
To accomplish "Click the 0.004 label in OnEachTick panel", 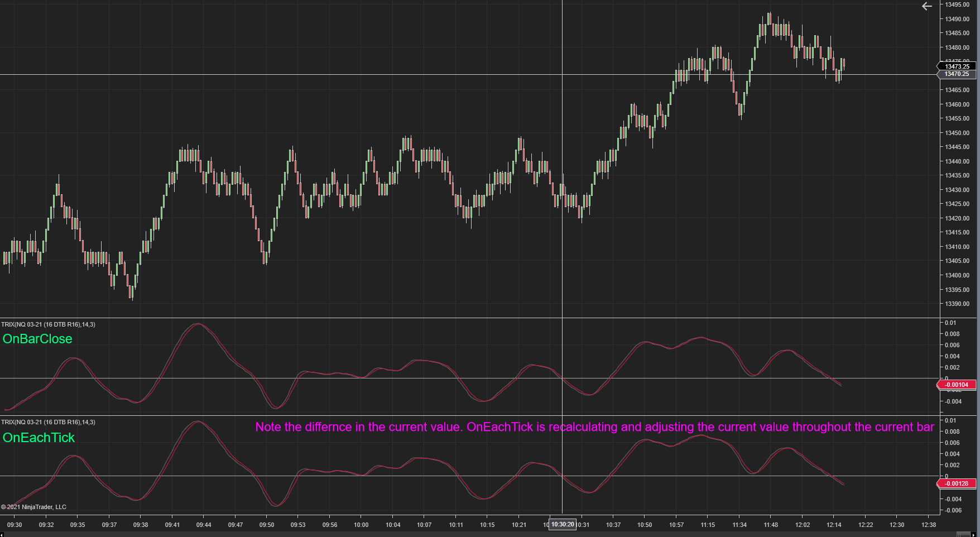I will click(x=952, y=454).
